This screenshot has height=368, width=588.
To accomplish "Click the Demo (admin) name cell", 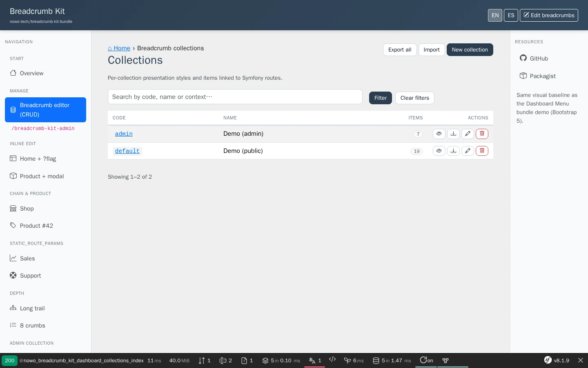I will (x=243, y=134).
